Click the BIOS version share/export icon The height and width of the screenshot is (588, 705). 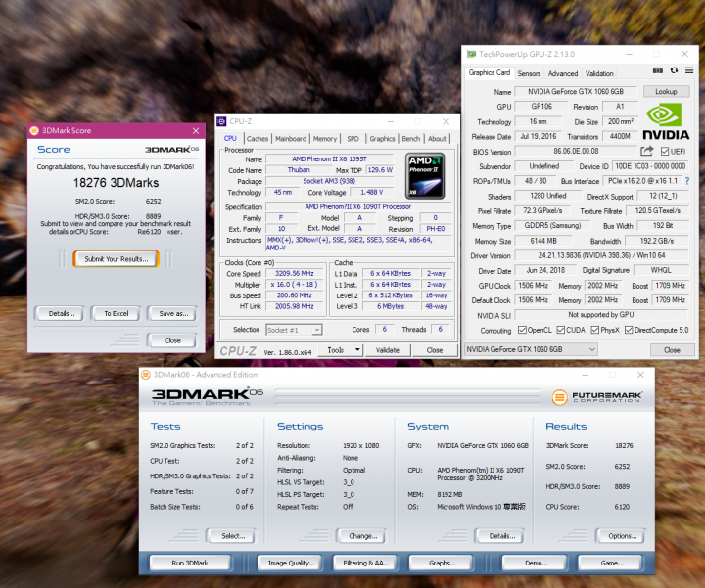[646, 151]
